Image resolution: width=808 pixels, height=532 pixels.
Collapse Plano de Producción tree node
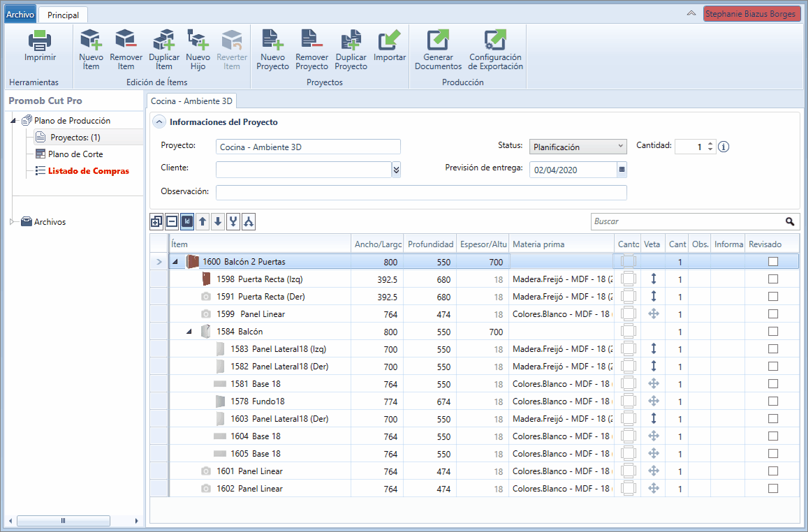pyautogui.click(x=13, y=121)
